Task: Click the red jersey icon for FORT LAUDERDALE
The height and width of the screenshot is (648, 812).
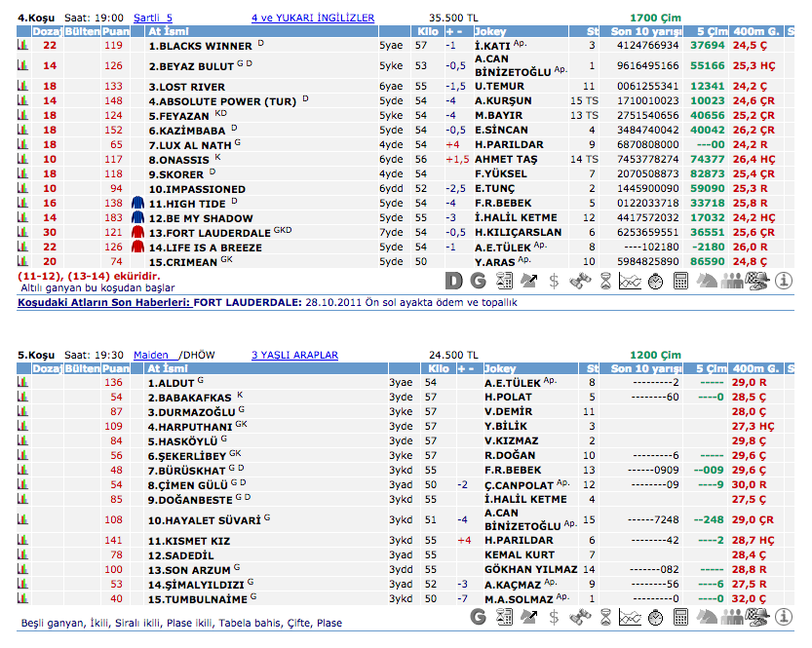Action: [x=137, y=233]
